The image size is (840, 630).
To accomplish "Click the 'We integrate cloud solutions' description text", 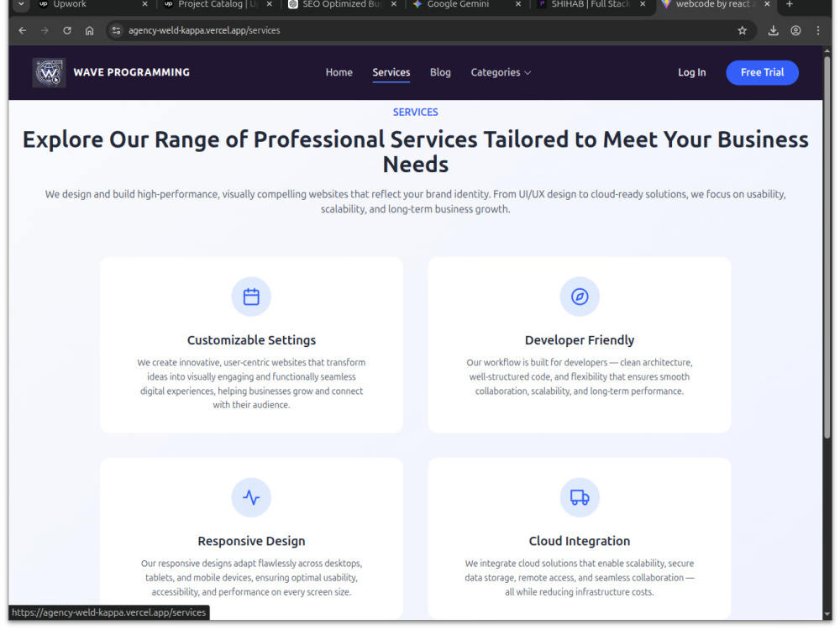I will coord(580,578).
